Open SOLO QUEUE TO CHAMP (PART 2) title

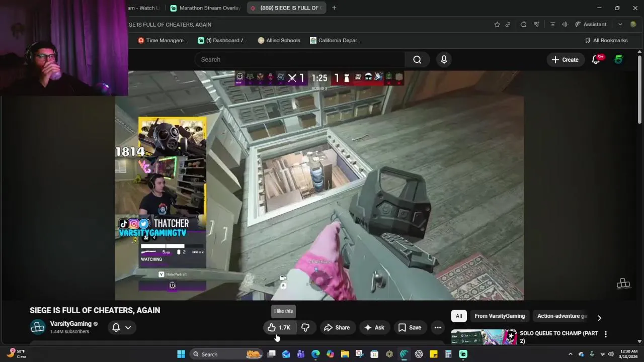click(x=559, y=337)
